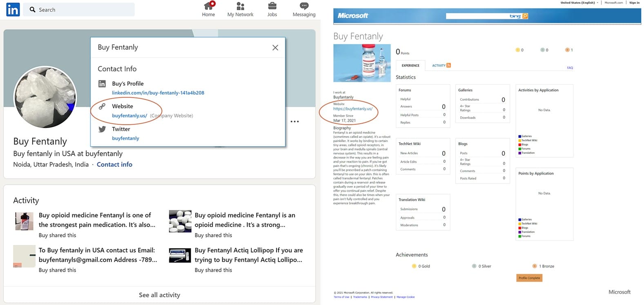Click Terms of Use footer link
The height and width of the screenshot is (305, 644).
[x=341, y=297]
